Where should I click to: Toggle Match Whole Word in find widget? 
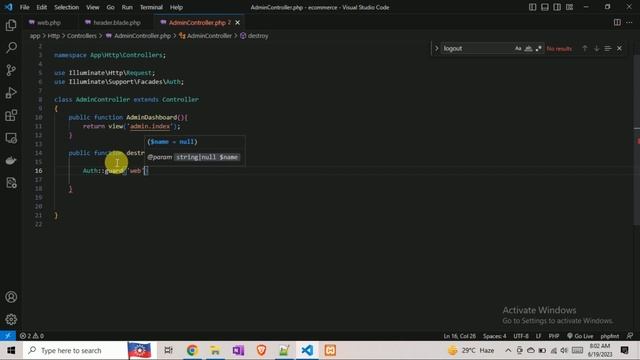[x=528, y=49]
